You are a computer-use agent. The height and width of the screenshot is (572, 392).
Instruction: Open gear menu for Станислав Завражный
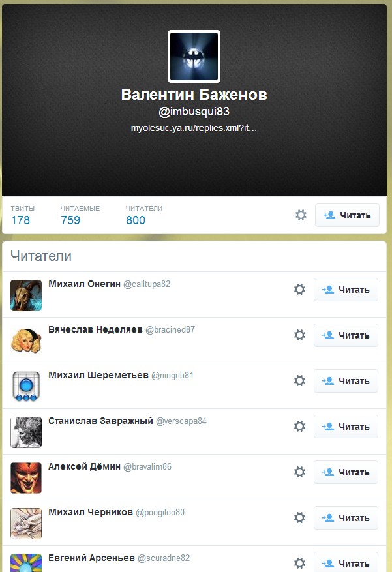pyautogui.click(x=300, y=427)
